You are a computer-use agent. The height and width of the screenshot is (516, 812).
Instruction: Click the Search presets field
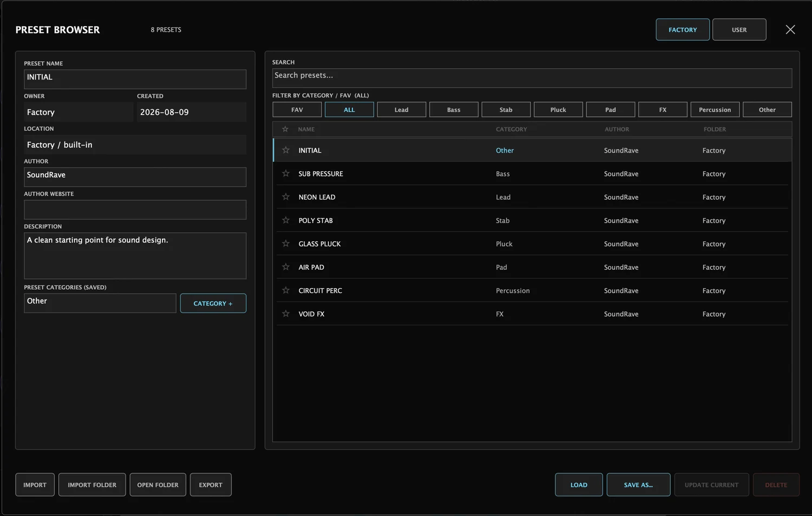pos(532,78)
